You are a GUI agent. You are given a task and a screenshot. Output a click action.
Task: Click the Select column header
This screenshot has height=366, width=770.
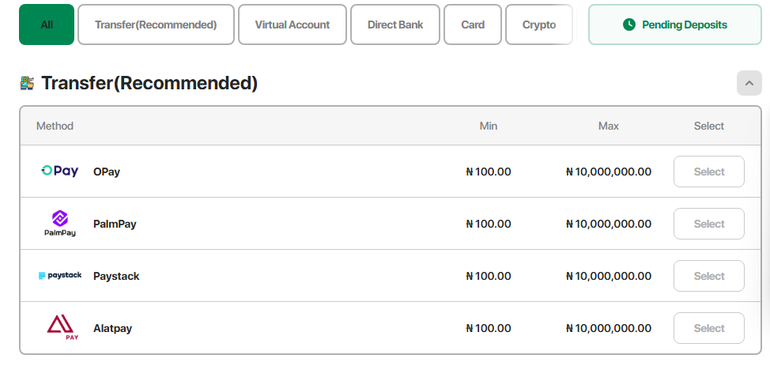(709, 126)
